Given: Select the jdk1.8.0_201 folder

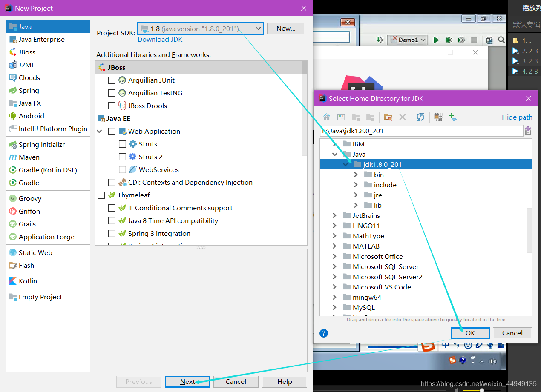Looking at the screenshot, I should [x=426, y=164].
